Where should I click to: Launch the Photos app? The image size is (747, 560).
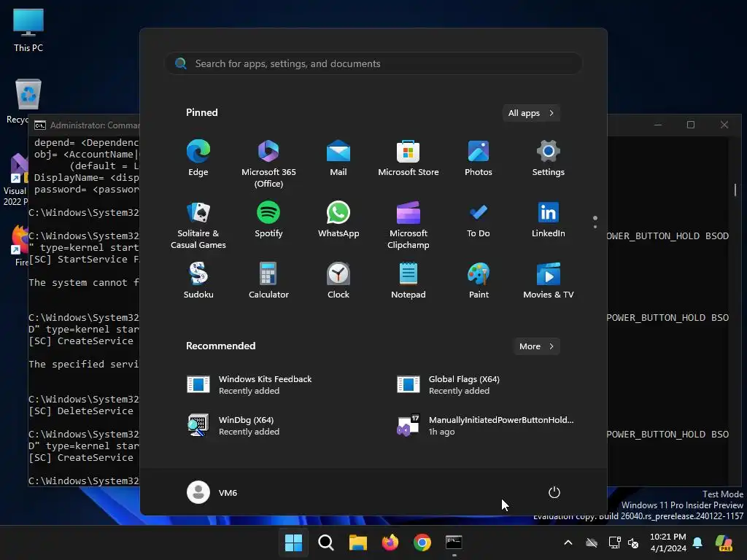coord(479,158)
